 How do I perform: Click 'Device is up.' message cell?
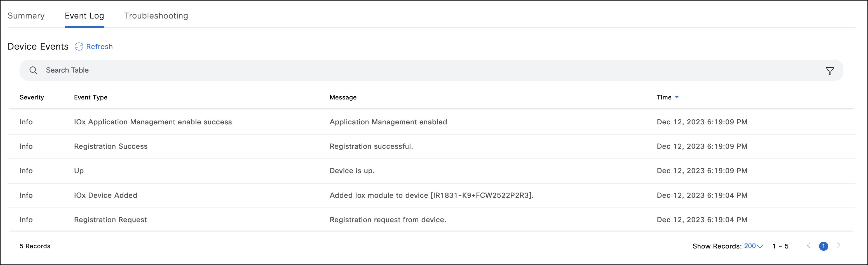coord(352,171)
